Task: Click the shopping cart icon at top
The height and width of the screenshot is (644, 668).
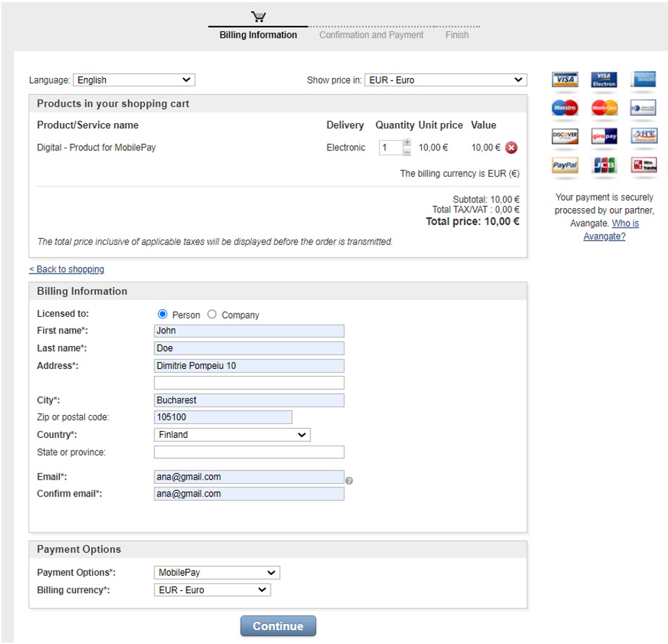Action: pyautogui.click(x=258, y=15)
